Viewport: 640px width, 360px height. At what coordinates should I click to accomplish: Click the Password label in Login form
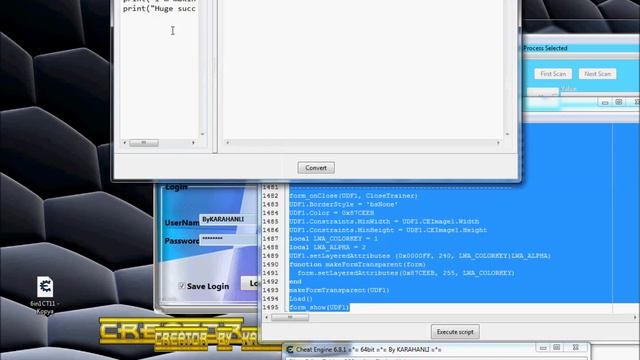[x=182, y=241]
